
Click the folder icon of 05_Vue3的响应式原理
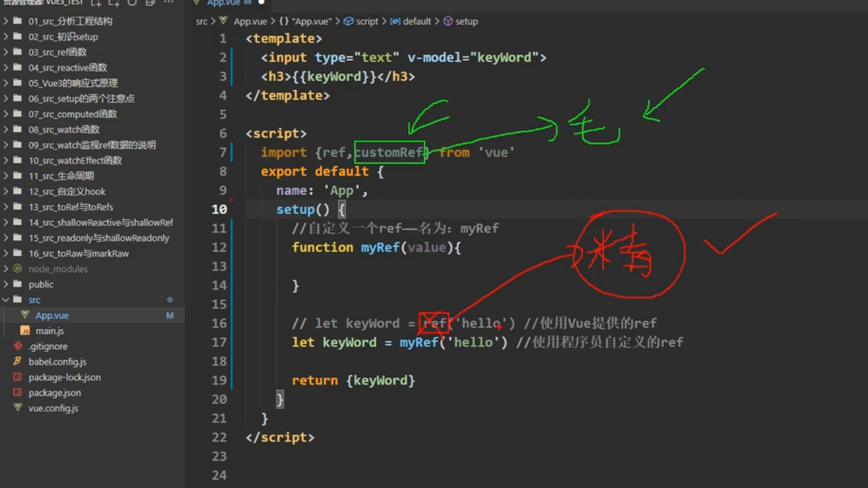17,83
